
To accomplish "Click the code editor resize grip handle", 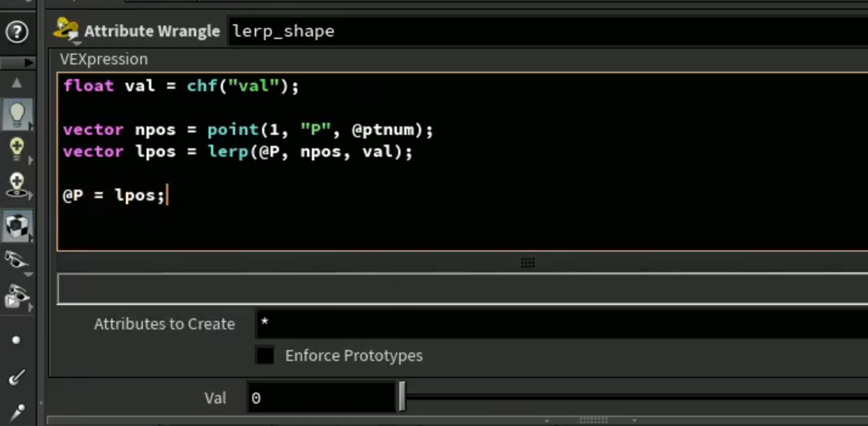I will (528, 263).
